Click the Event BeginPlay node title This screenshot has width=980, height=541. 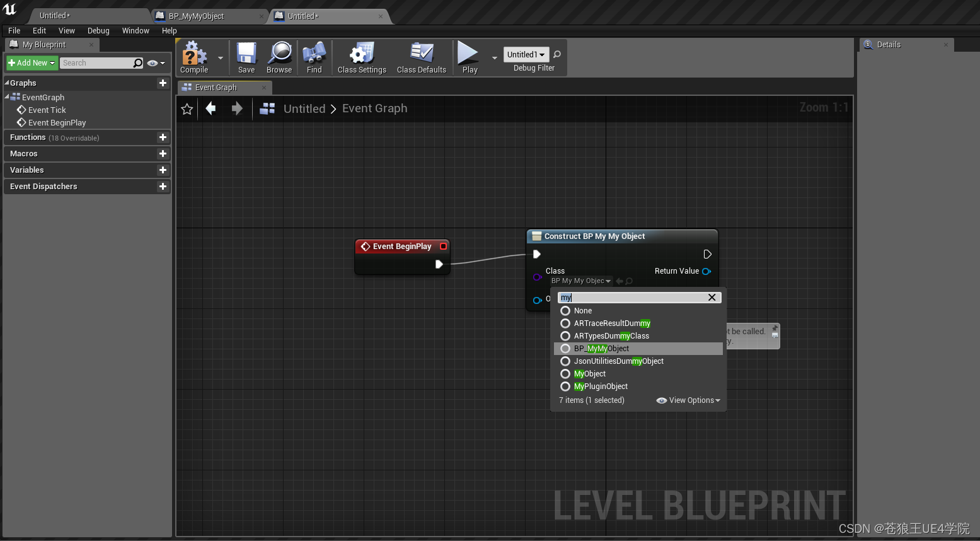click(402, 247)
